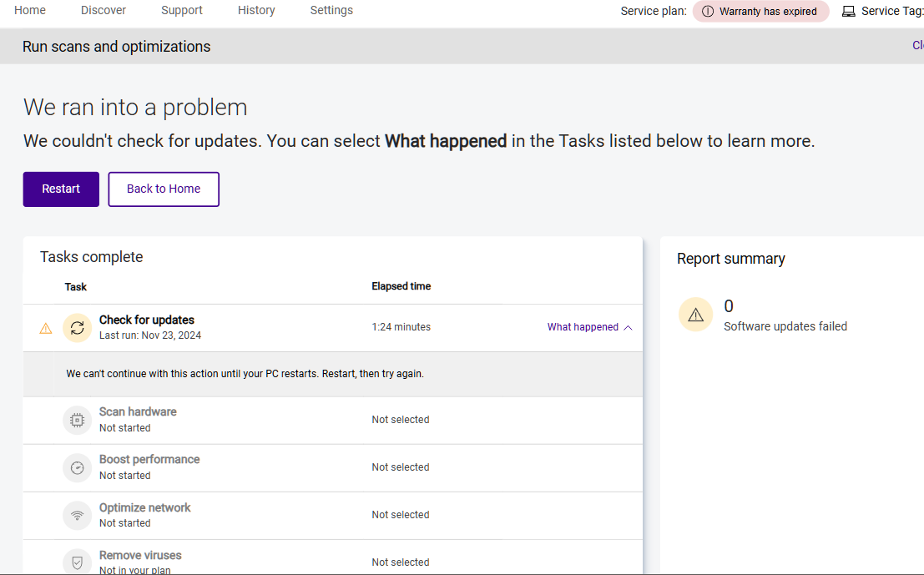Click the info icon in warranty badge

(x=708, y=12)
